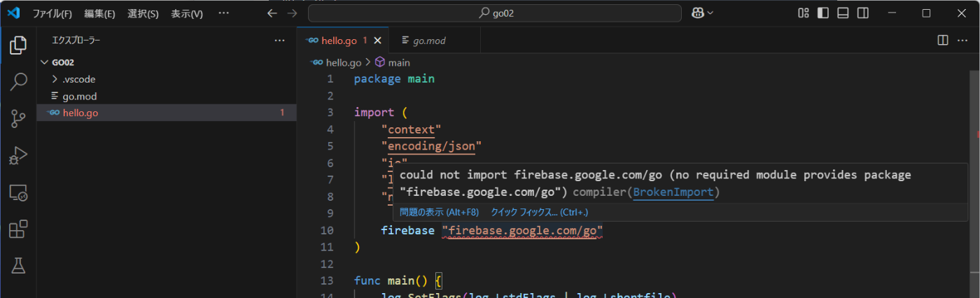Viewport: 980px width, 298px height.
Task: Click the hello.go error count badge
Action: point(282,113)
